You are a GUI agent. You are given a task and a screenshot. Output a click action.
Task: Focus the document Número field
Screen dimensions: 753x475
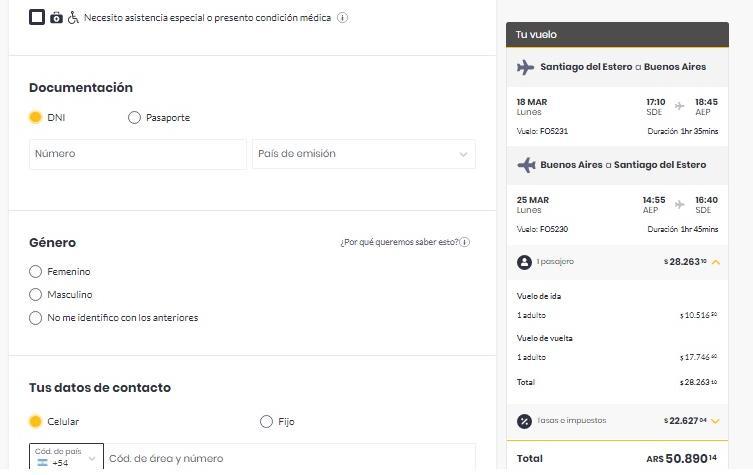138,154
